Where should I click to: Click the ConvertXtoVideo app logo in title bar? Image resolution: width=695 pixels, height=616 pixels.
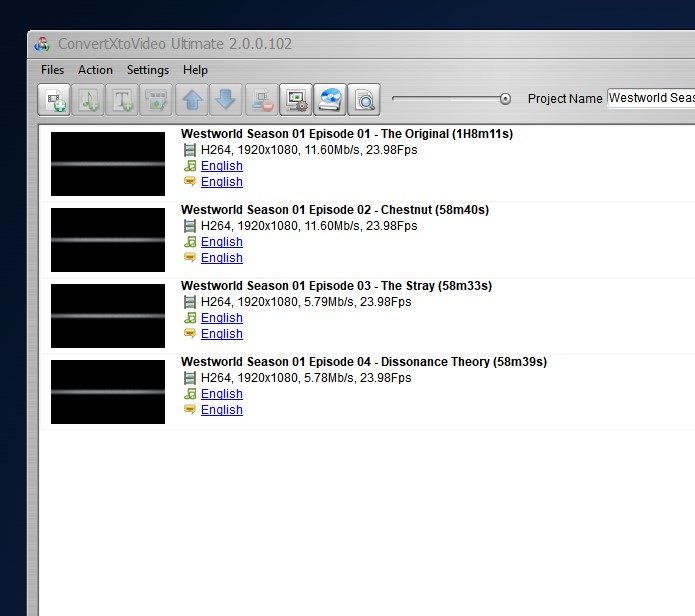(x=42, y=44)
